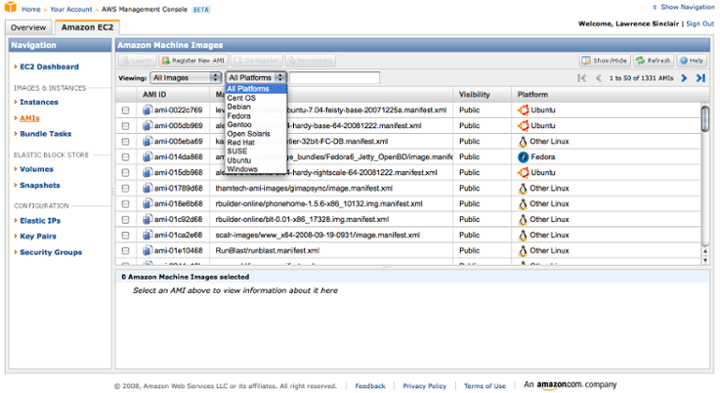The width and height of the screenshot is (720, 393).
Task: Click the Show/Hide button
Action: pos(605,61)
